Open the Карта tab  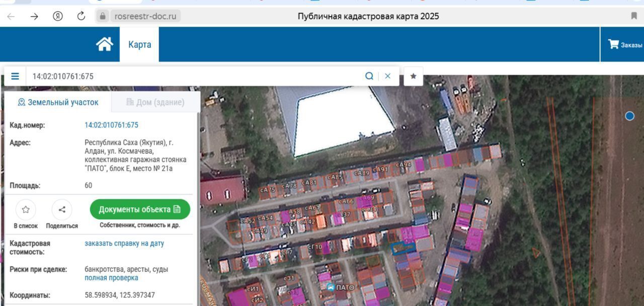point(139,44)
